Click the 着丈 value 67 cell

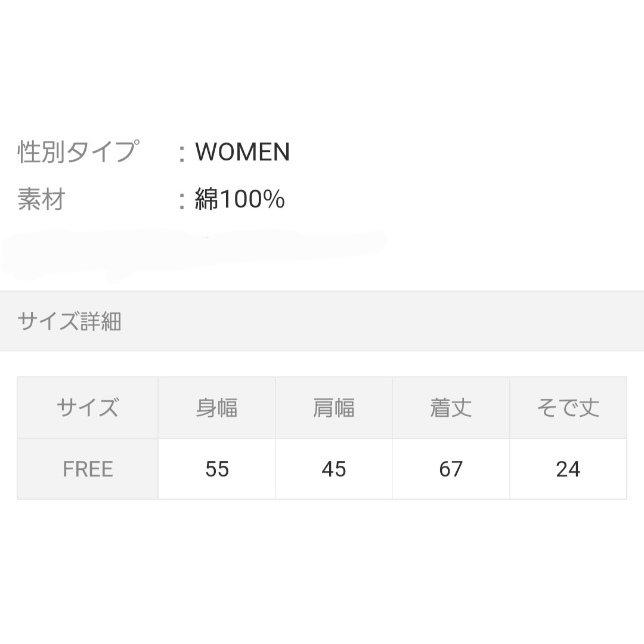tap(451, 469)
